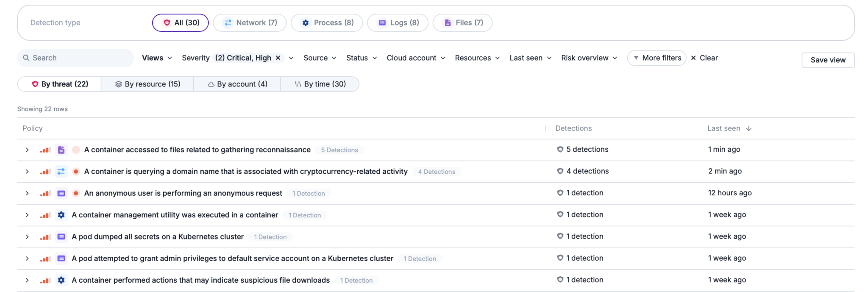The image size is (868, 292).
Task: Click sort arrow next to Last seen column
Action: [x=748, y=128]
